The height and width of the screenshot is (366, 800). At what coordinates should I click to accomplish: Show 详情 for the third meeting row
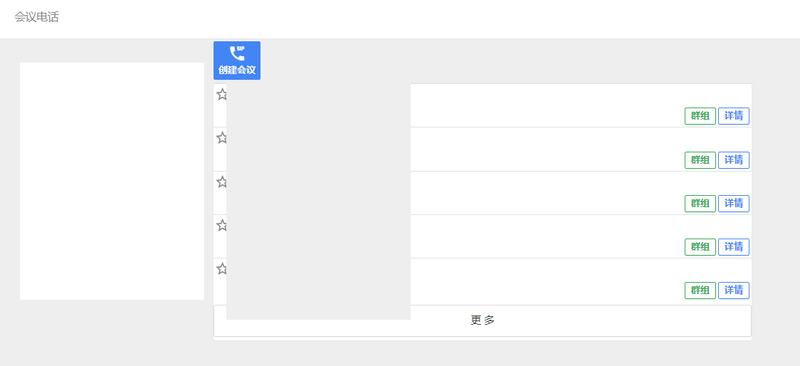[734, 204]
